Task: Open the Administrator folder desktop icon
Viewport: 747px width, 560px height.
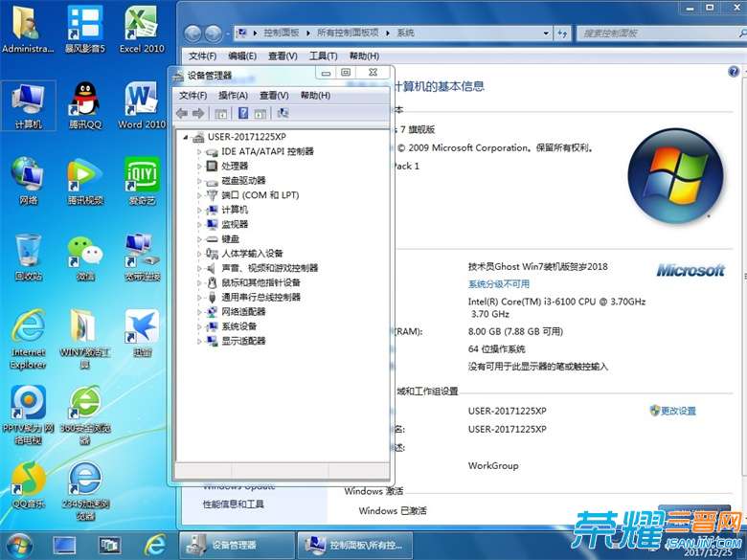Action: point(27,29)
